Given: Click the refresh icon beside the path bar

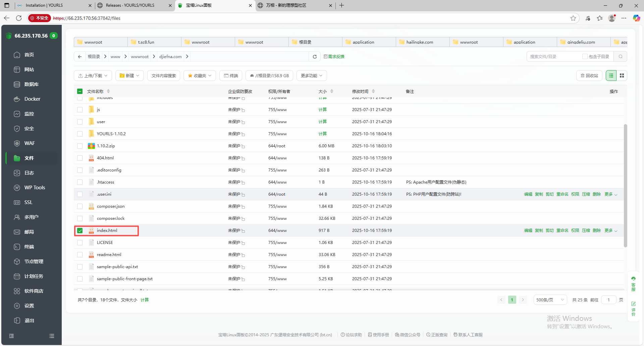Looking at the screenshot, I should (x=315, y=57).
